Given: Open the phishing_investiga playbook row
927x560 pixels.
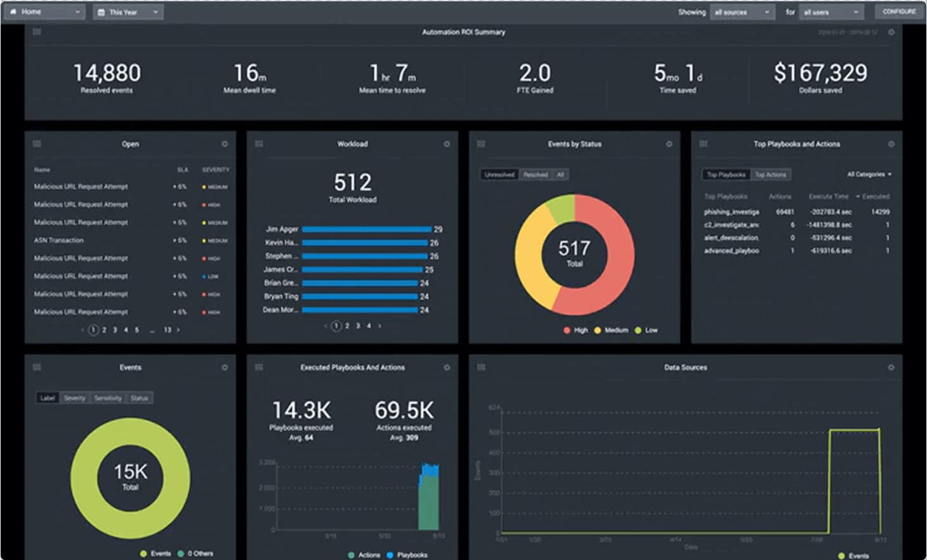Looking at the screenshot, I should 797,212.
